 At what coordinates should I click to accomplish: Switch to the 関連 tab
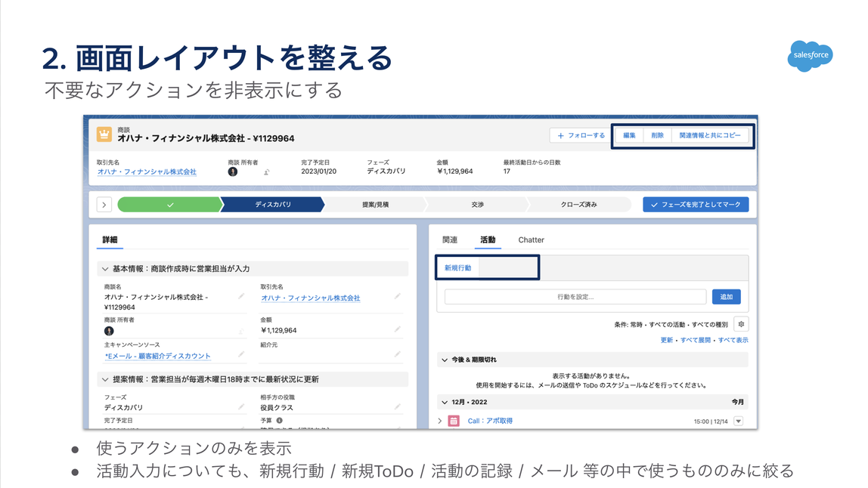[x=450, y=239]
